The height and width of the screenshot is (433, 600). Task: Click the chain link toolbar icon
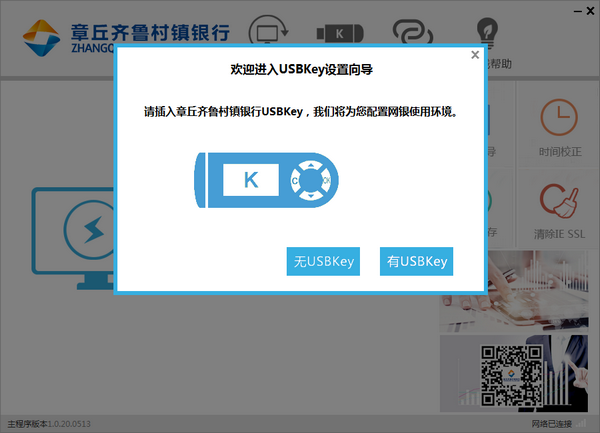(x=413, y=32)
